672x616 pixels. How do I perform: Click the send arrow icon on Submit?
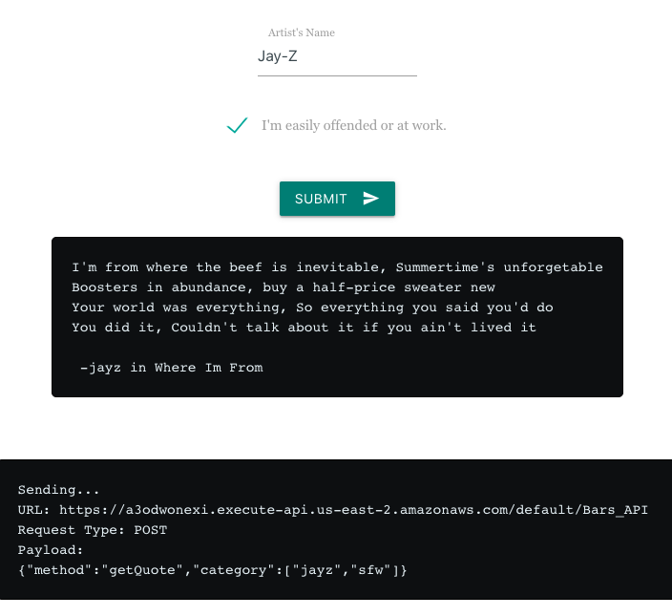pos(370,199)
